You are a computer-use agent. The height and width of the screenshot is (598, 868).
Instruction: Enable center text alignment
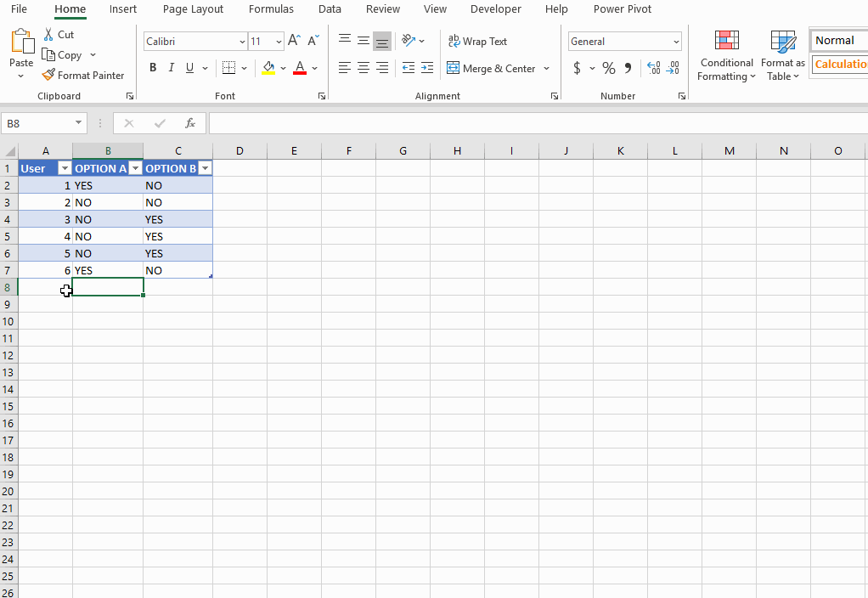tap(363, 68)
